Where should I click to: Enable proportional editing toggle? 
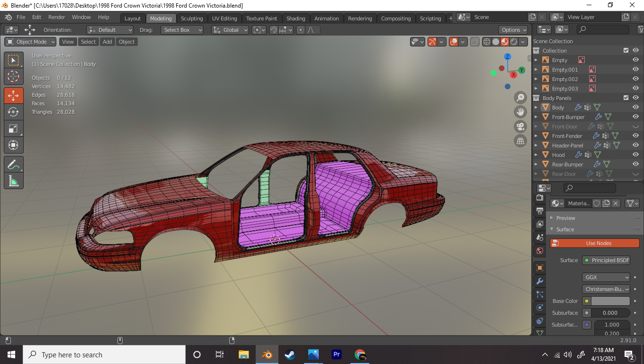[301, 30]
